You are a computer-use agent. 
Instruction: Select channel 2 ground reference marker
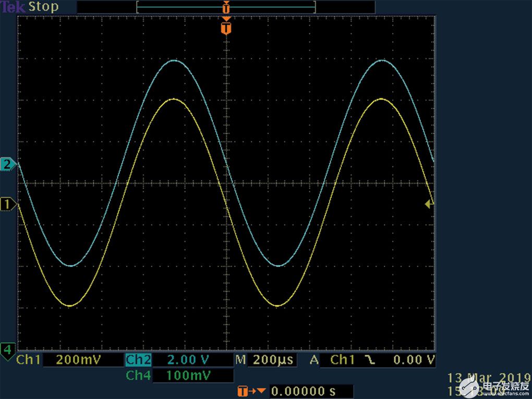pos(8,164)
